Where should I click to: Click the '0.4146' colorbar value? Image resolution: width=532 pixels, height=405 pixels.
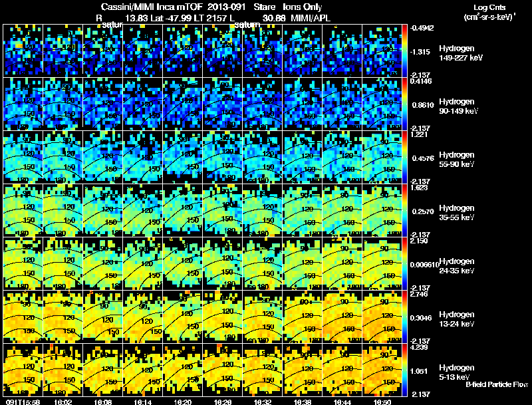click(x=421, y=81)
